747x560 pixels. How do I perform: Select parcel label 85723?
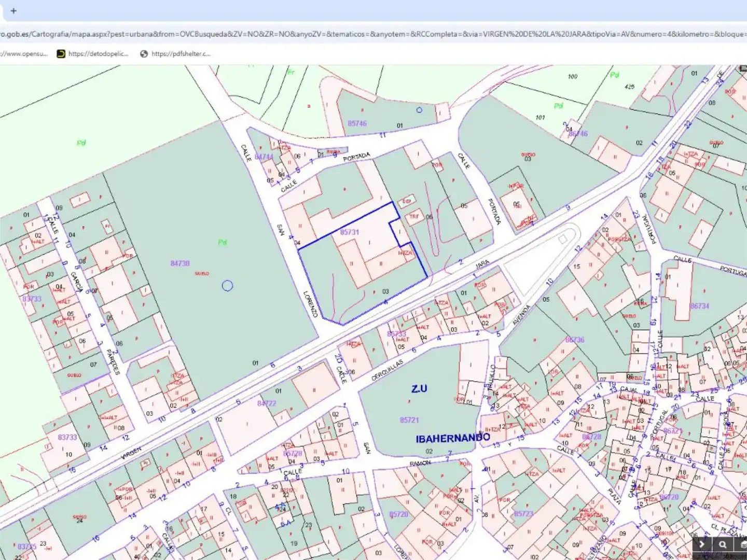point(523,513)
